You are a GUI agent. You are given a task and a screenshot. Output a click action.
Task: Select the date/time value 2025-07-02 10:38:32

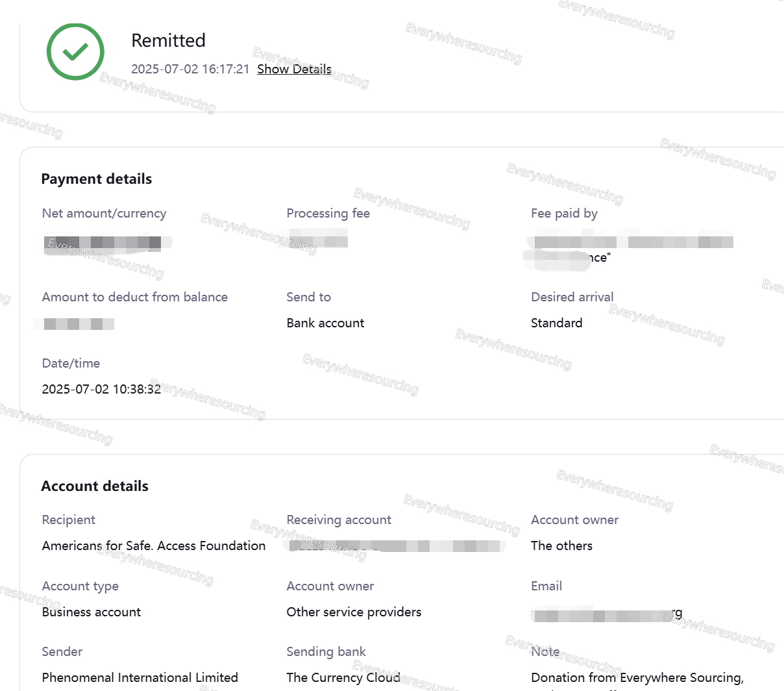(x=101, y=390)
